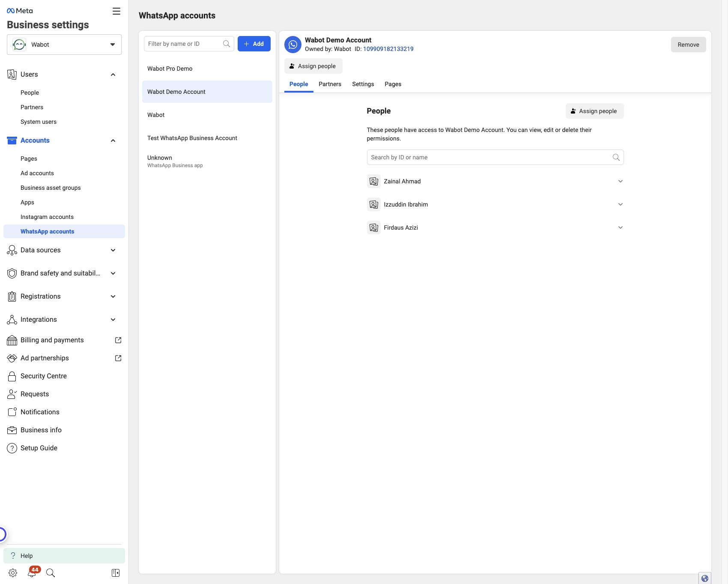Expand Brand safety and suitability section

113,273
